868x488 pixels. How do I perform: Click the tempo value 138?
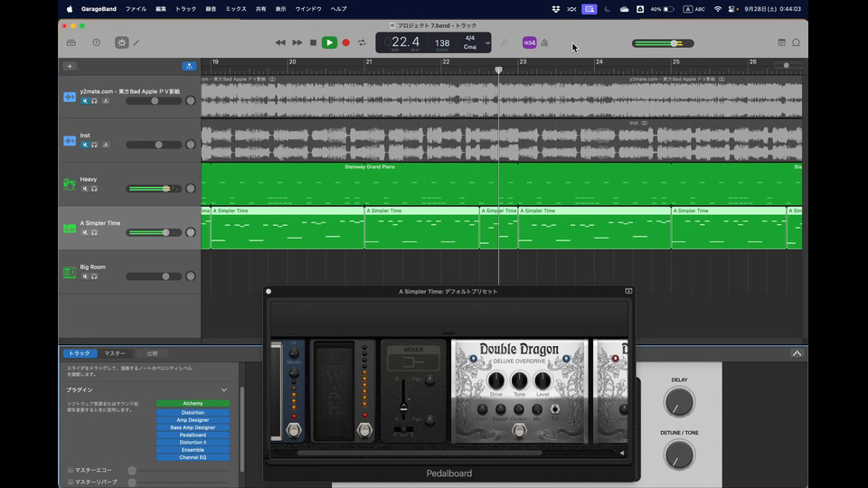coord(442,42)
